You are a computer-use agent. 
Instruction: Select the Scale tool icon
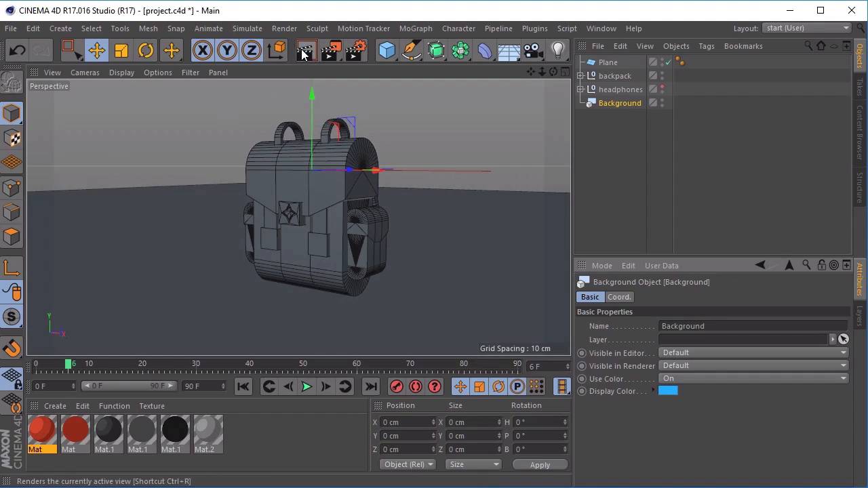(121, 51)
